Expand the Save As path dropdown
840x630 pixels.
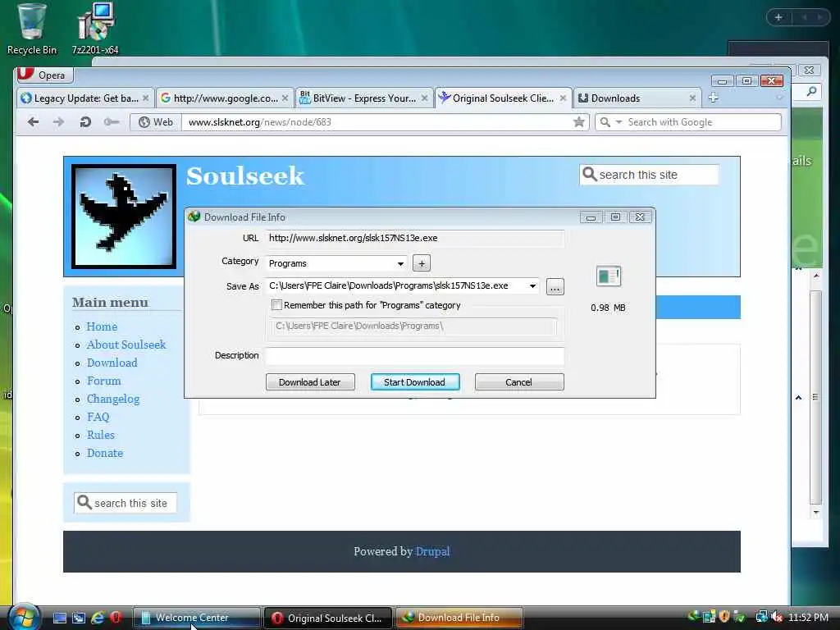pyautogui.click(x=532, y=285)
